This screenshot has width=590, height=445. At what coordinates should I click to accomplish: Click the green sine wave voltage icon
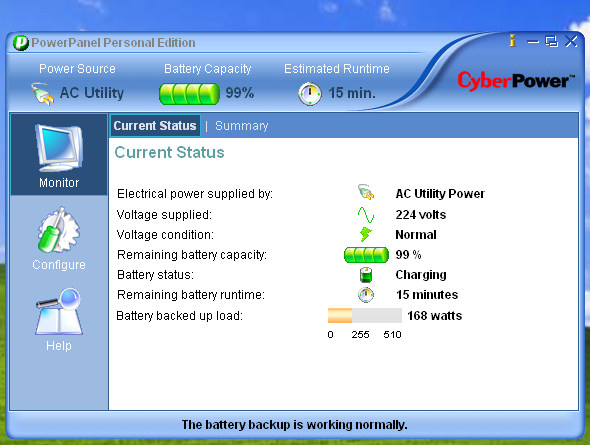coord(366,215)
